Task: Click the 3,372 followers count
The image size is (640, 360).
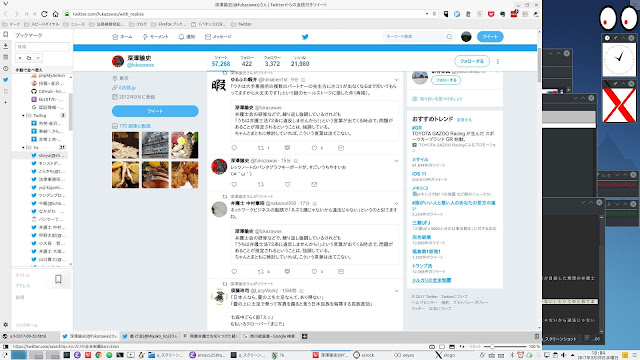Action: pos(272,64)
